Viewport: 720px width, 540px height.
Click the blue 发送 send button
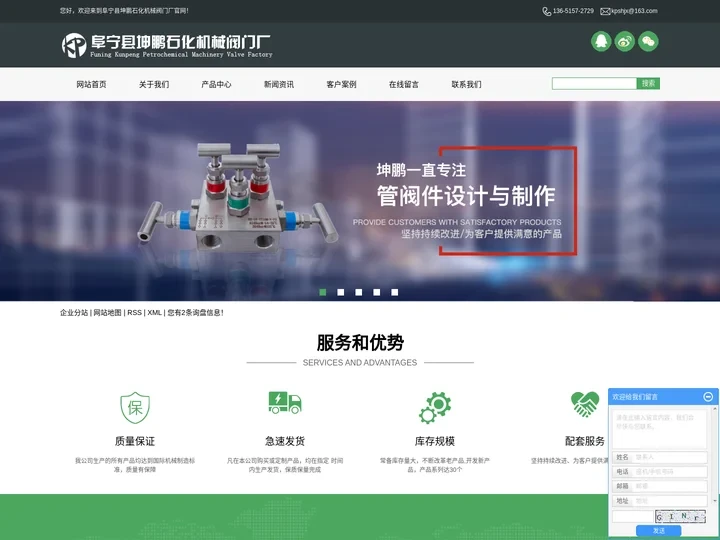[658, 530]
